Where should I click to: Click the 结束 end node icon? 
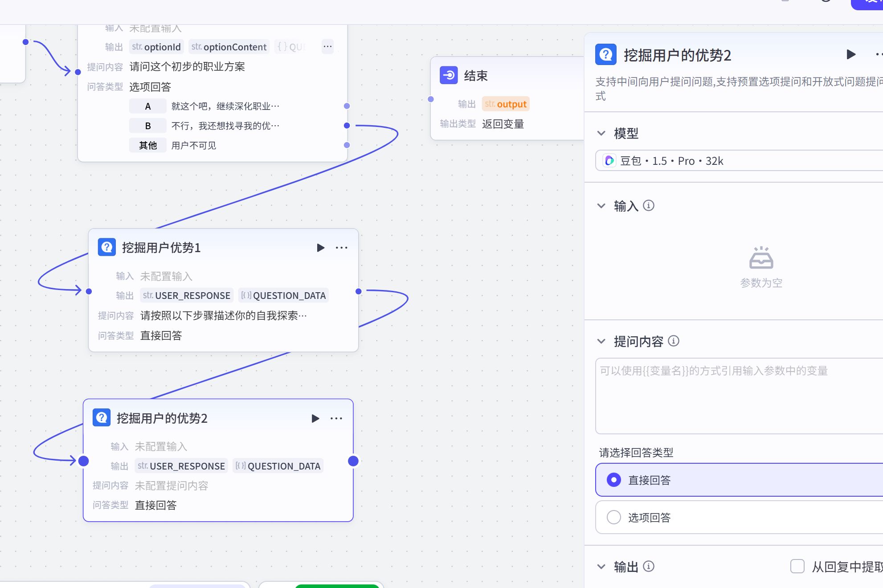(448, 75)
